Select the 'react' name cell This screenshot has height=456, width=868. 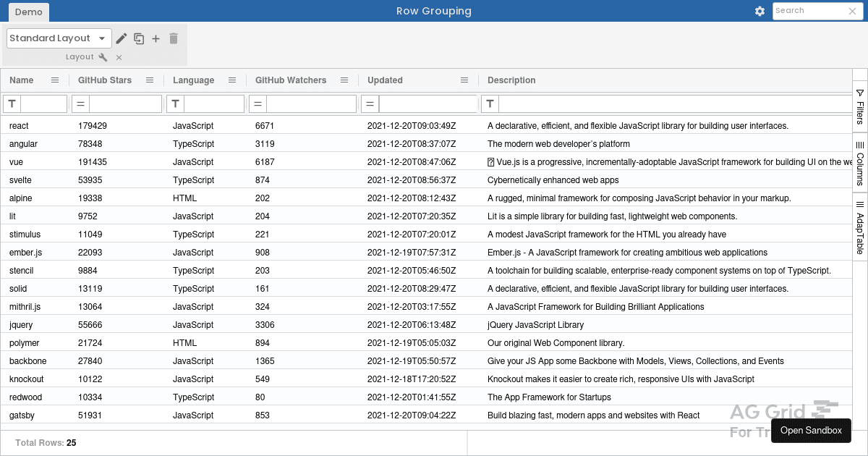[35, 126]
